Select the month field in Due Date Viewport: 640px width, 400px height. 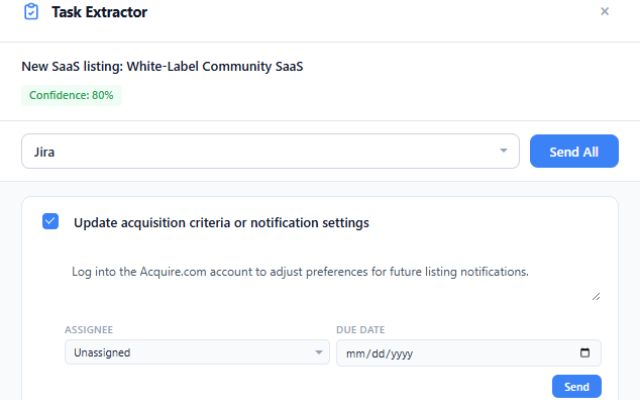(x=353, y=353)
